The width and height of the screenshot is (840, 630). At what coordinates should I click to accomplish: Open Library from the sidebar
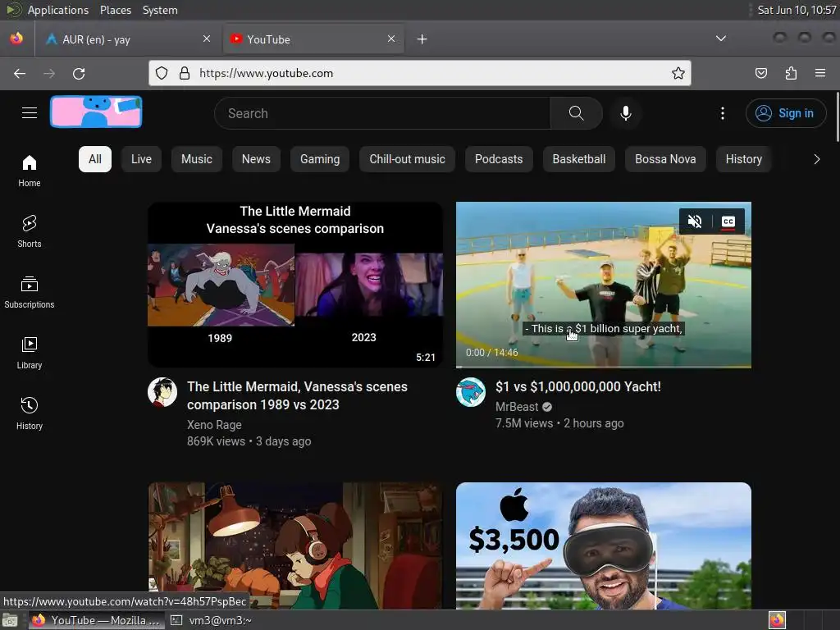pos(30,353)
